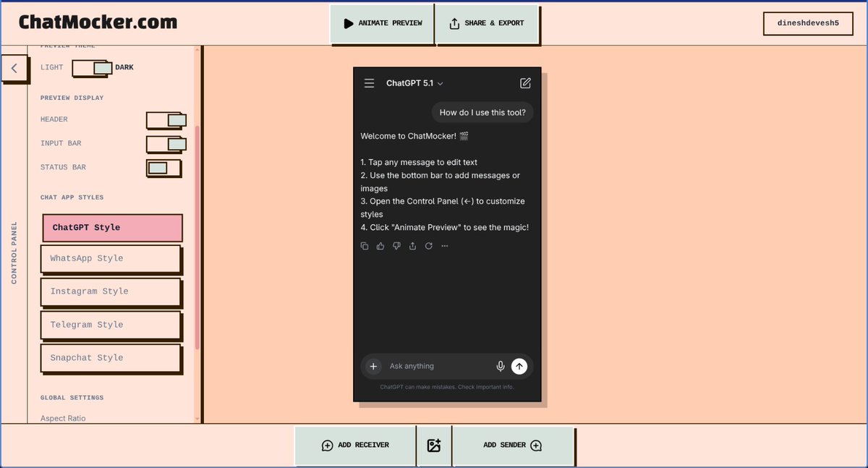Open the ChatGPT 5.1 model dropdown
Viewport: 868px width, 468px height.
(414, 83)
